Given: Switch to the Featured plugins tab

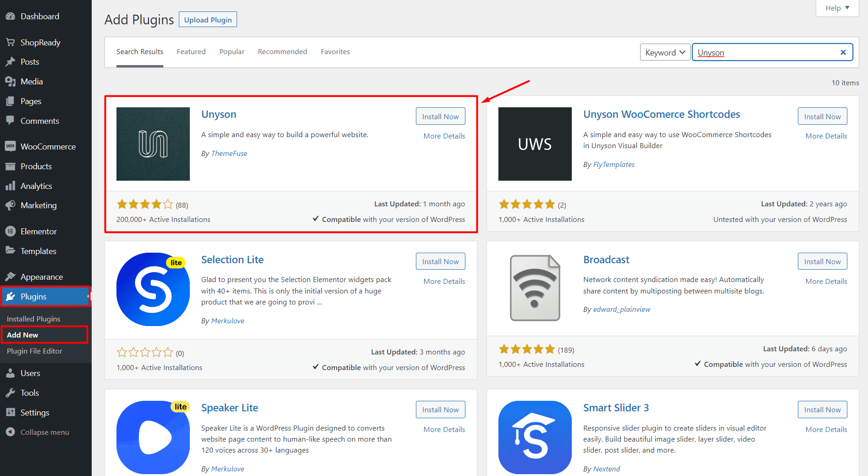Looking at the screenshot, I should click(191, 52).
